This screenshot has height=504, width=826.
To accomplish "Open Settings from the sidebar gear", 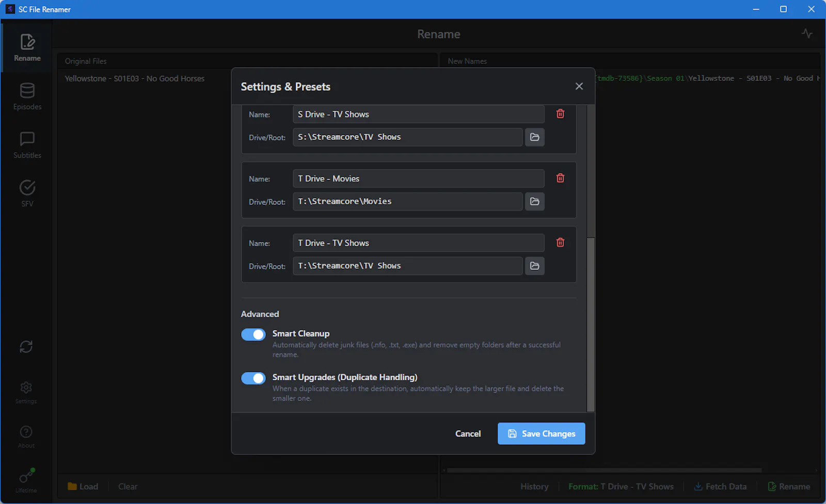I will tap(26, 392).
